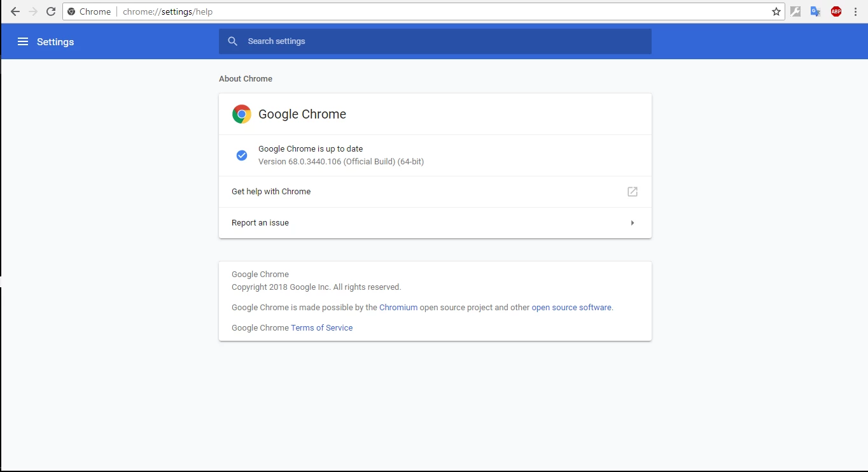Click the gray extension icon beside the star
Screen dimensions: 868x472
tap(795, 11)
